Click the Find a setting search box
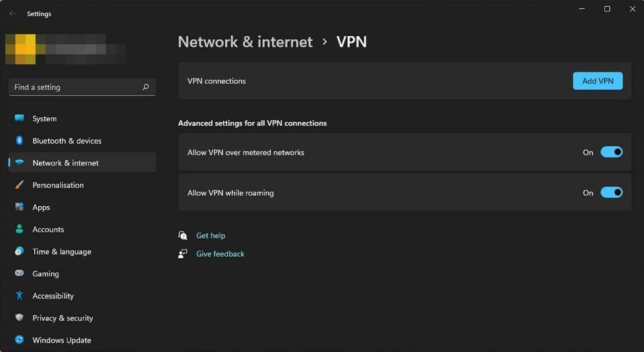Viewport: 644px width, 352px height. 74,87
